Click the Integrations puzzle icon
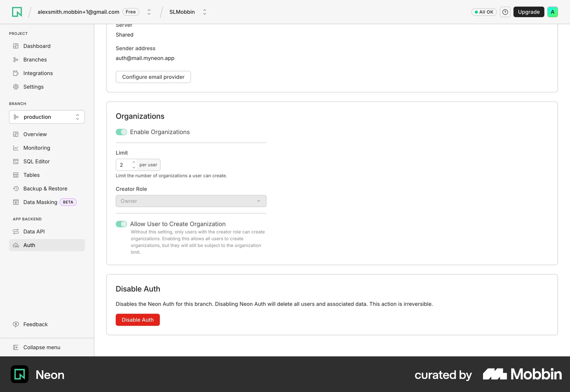570x392 pixels. (16, 73)
